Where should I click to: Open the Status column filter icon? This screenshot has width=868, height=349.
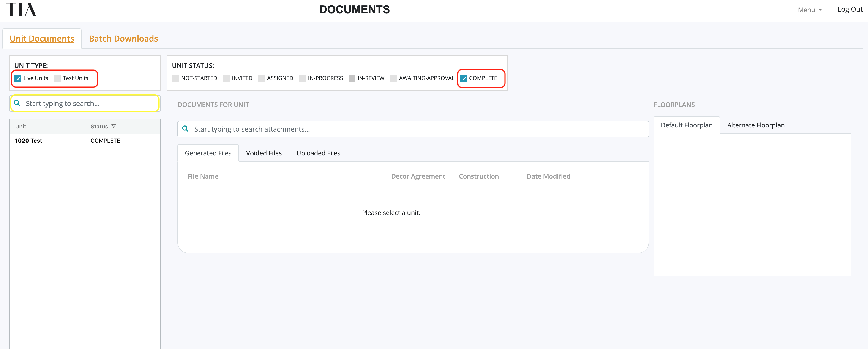point(114,126)
